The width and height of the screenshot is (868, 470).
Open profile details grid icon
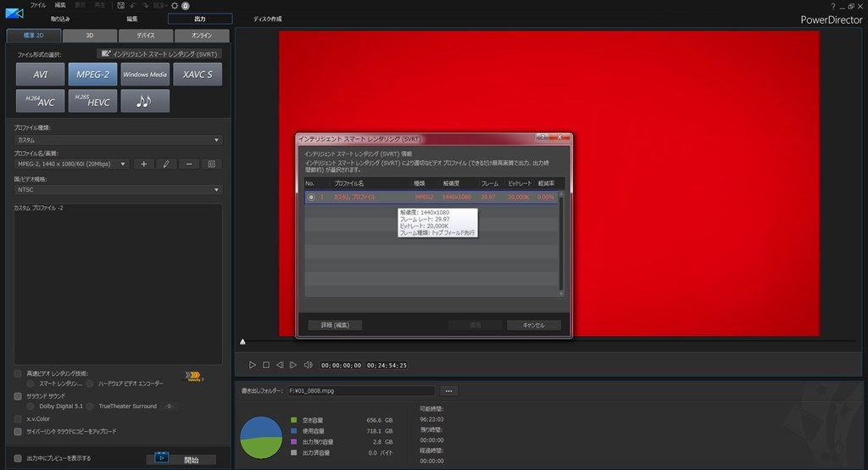point(211,164)
